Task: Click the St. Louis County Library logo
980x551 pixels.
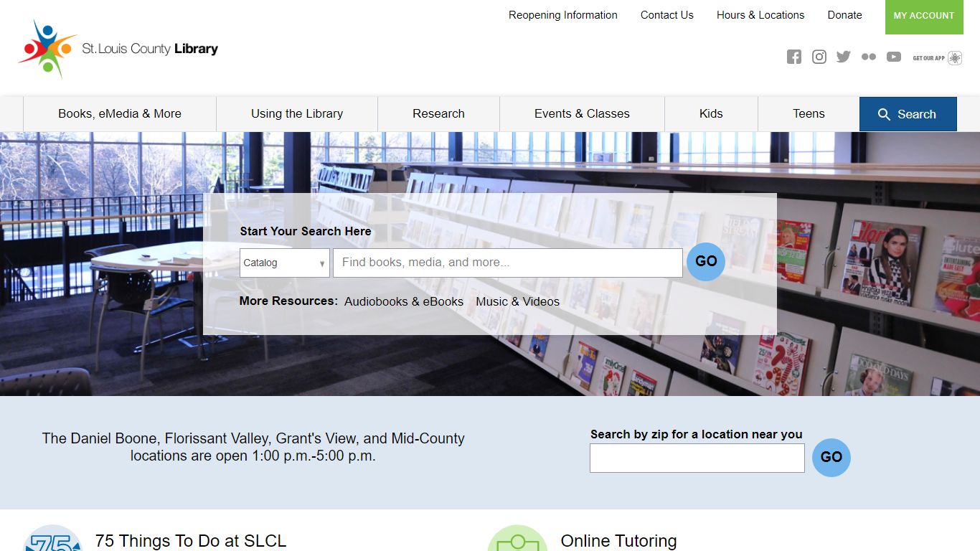Action: coord(118,49)
